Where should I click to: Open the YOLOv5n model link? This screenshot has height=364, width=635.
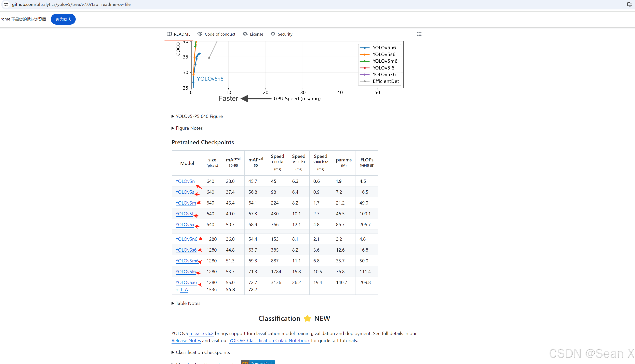pos(185,181)
